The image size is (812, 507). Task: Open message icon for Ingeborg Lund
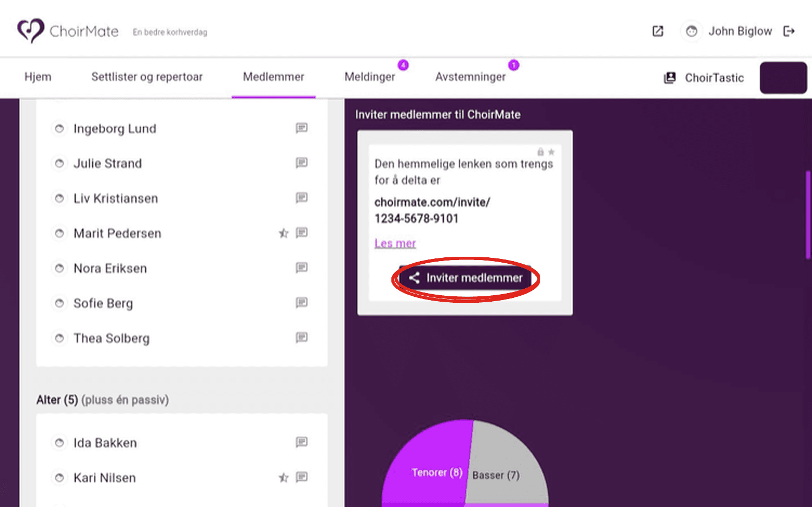tap(302, 128)
